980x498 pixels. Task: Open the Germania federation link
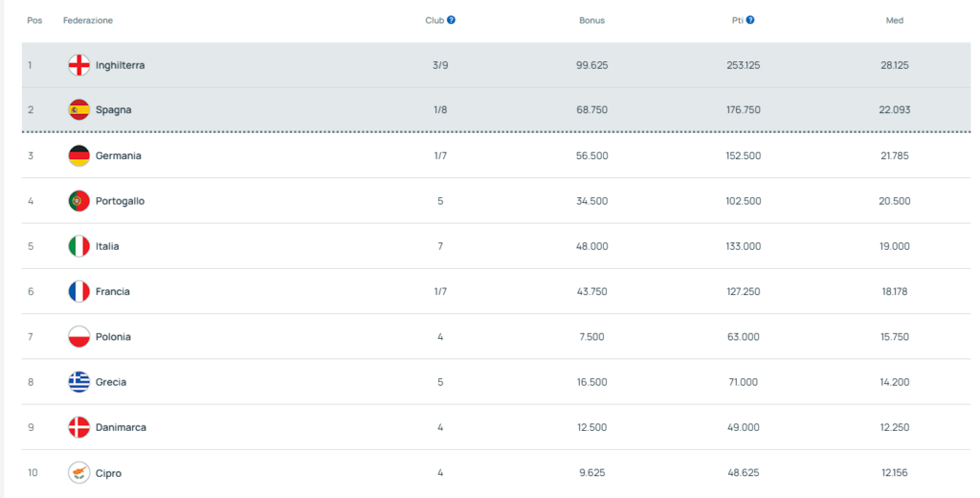point(118,156)
